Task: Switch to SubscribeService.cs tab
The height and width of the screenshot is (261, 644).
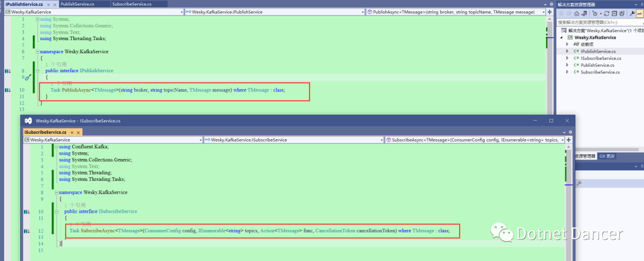Action: [x=131, y=4]
